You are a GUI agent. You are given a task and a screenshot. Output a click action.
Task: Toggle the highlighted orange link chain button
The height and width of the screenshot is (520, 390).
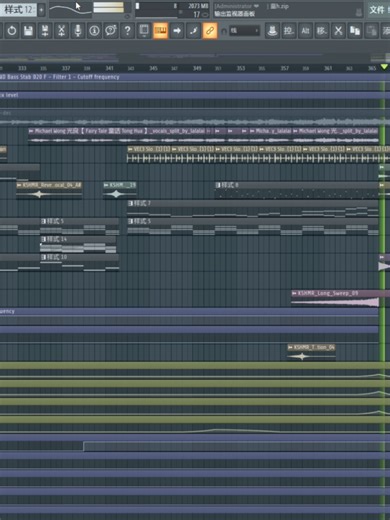[x=210, y=31]
